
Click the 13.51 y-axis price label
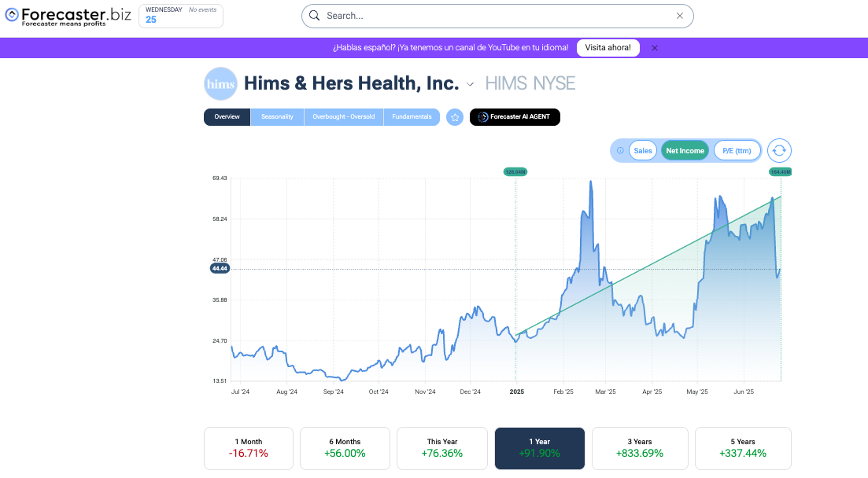[x=220, y=381]
